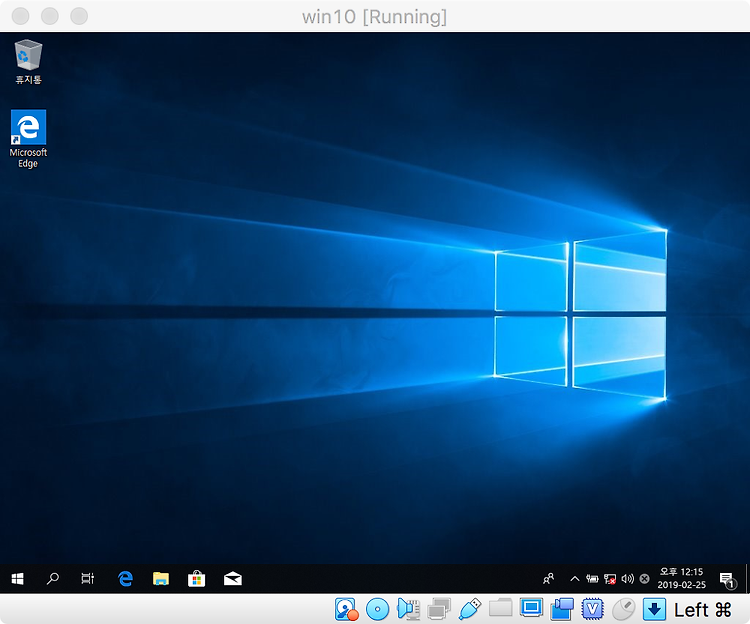This screenshot has width=750, height=624.
Task: Click VirtualBox optical disc indicator
Action: pos(377,609)
